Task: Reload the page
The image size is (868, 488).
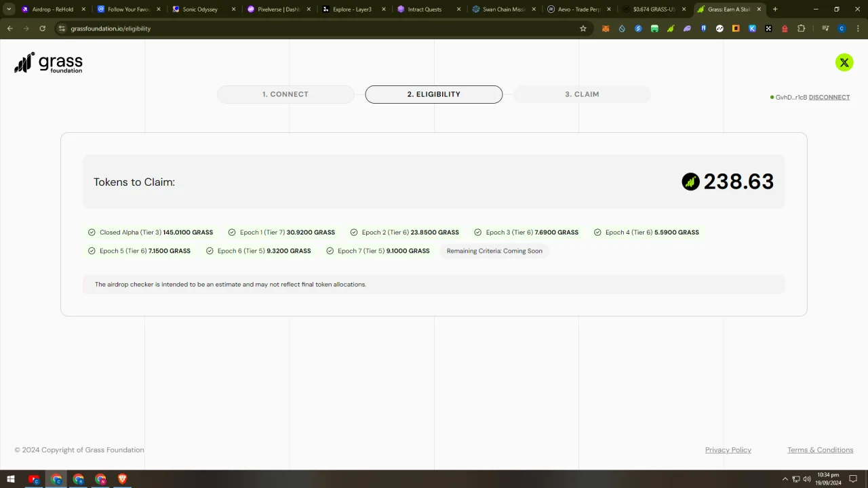Action: click(x=42, y=28)
